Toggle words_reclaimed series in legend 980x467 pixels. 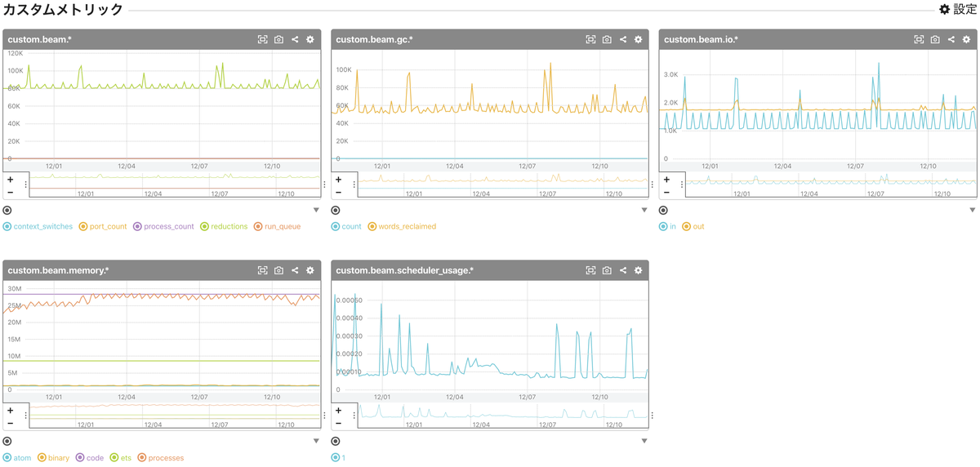402,226
